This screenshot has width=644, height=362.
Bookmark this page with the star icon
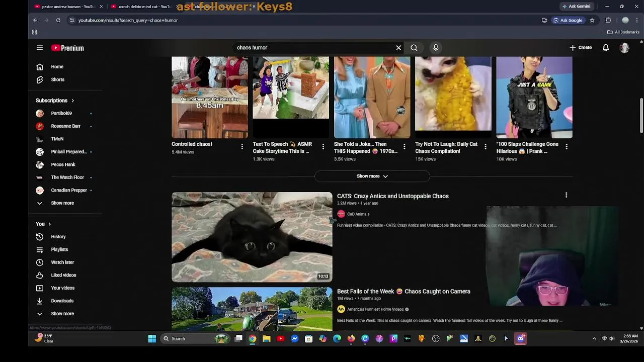click(592, 21)
